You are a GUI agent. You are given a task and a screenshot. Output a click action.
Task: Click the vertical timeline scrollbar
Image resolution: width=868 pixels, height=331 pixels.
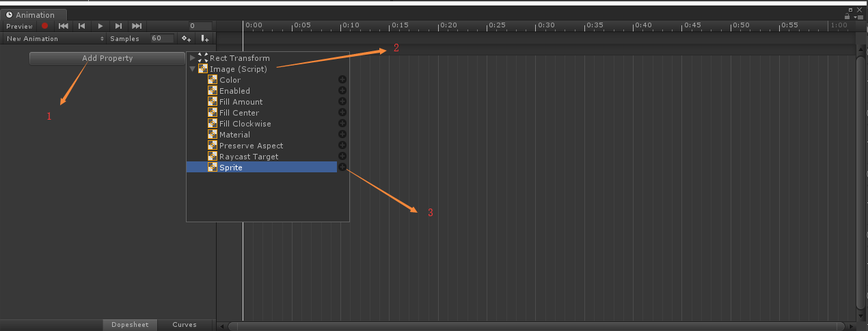coord(861,184)
